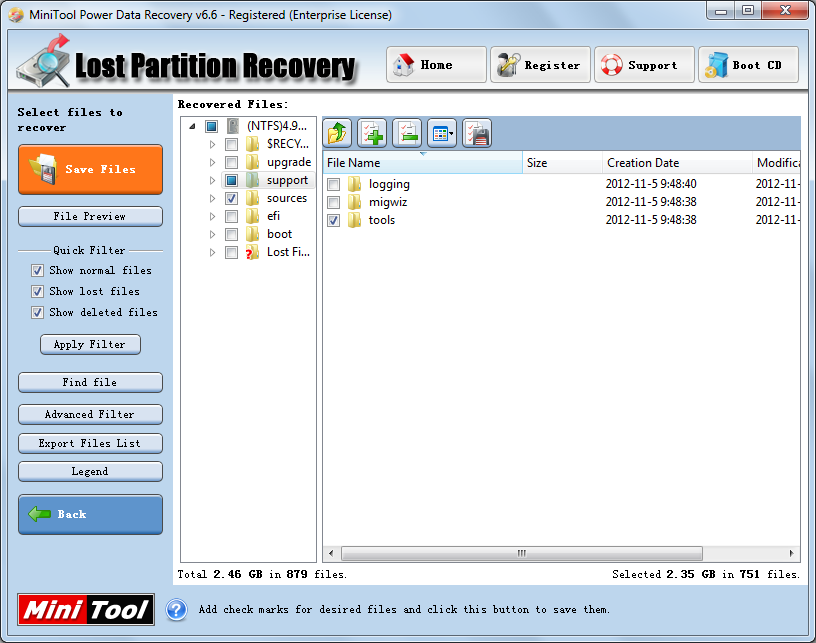Click the MiniTool logo
The width and height of the screenshot is (816, 643).
[x=86, y=610]
